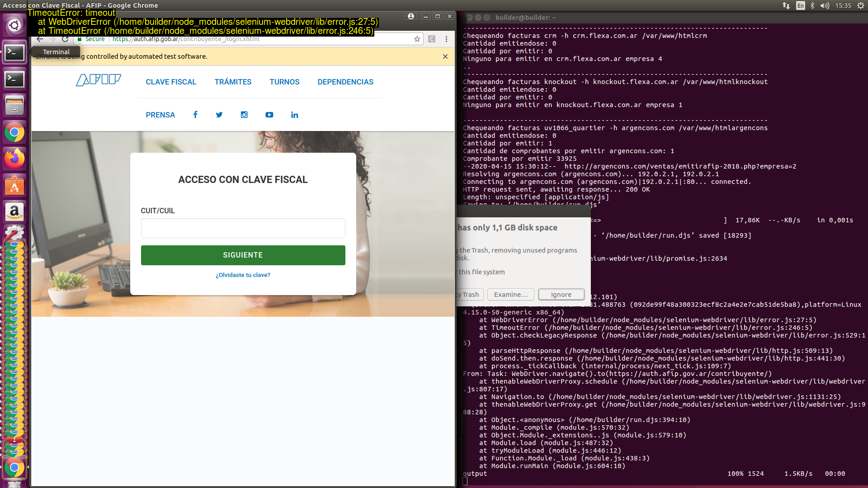This screenshot has width=868, height=488.
Task: Open AFIP's Instagram page icon
Action: pyautogui.click(x=244, y=115)
